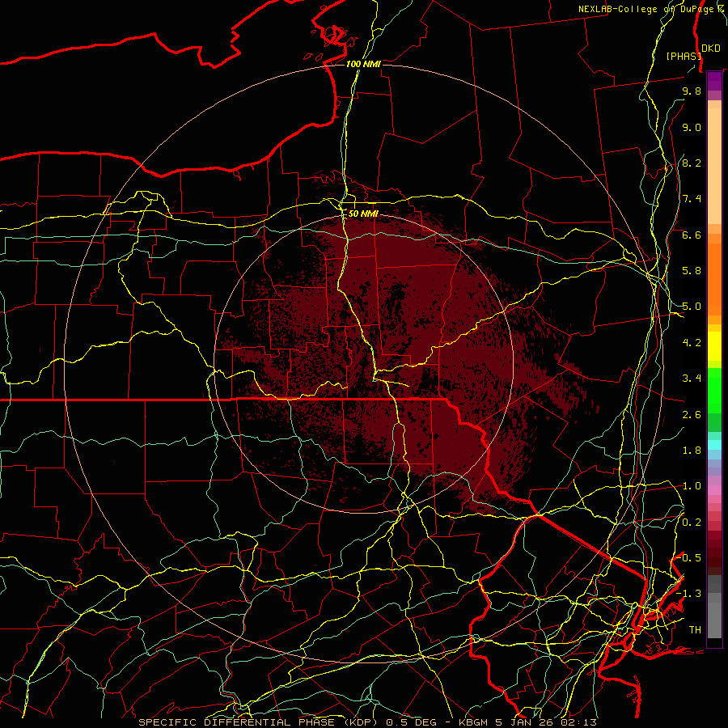Click the 7.4 legend value

click(692, 199)
